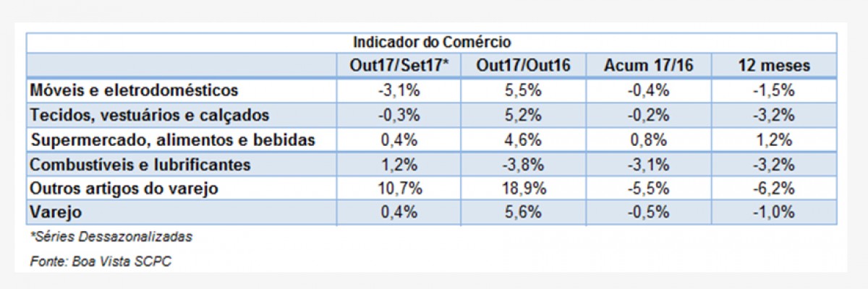Select the "Out17/Out16" column header
Viewport: 868px width, 289px height.
524,65
